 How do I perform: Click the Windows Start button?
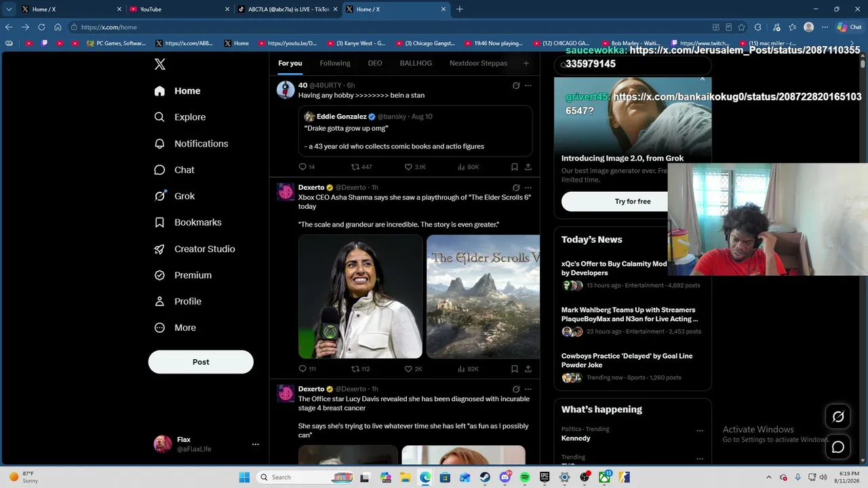[244, 477]
